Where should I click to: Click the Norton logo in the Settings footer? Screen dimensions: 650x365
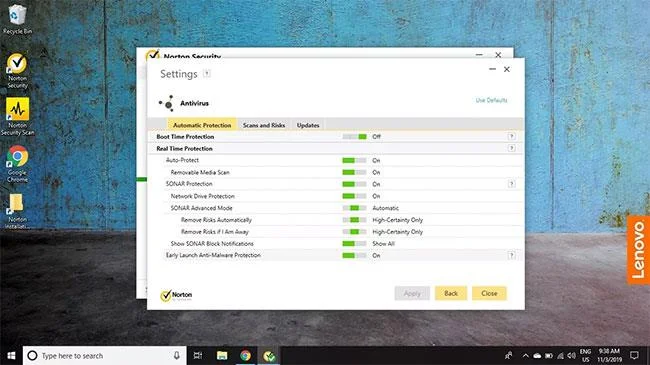click(176, 295)
